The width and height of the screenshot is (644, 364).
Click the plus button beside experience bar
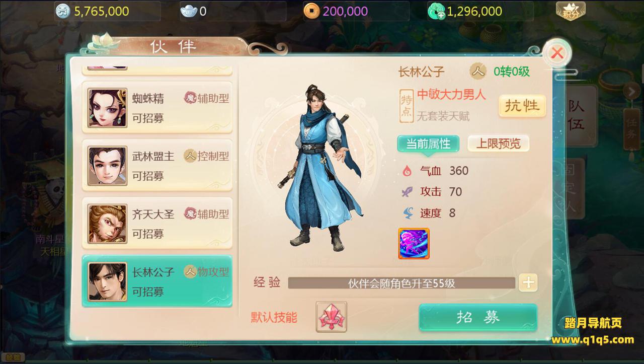[528, 283]
